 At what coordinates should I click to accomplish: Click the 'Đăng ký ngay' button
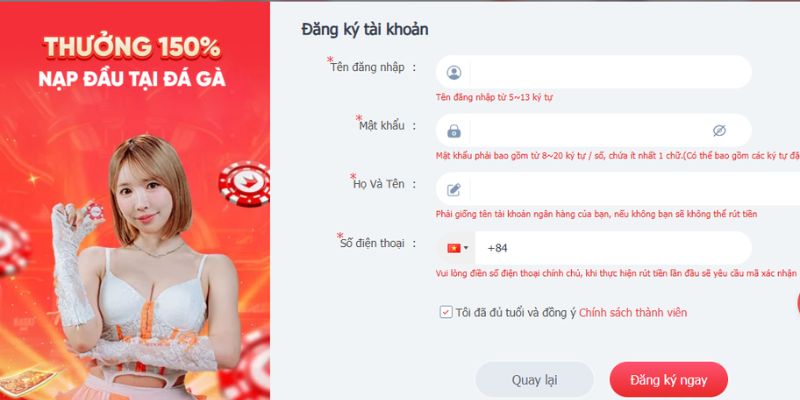[x=668, y=380]
